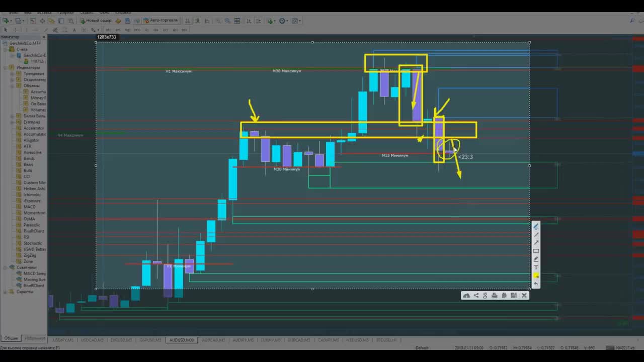Switch chart to bar chart view
Image resolution: width=644 pixels, height=362 pixels.
(187, 21)
